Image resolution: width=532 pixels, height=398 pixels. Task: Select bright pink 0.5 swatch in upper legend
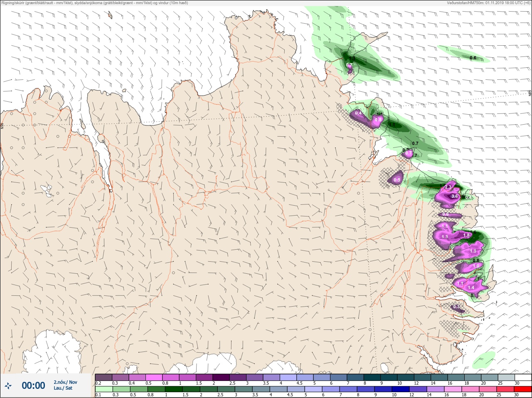pos(154,377)
